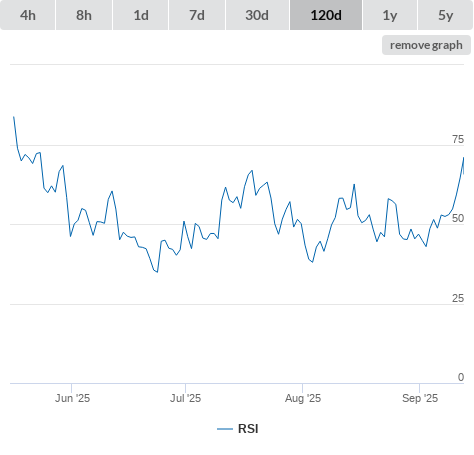Select the 8h time range tab
The width and height of the screenshot is (474, 455).
pyautogui.click(x=84, y=15)
